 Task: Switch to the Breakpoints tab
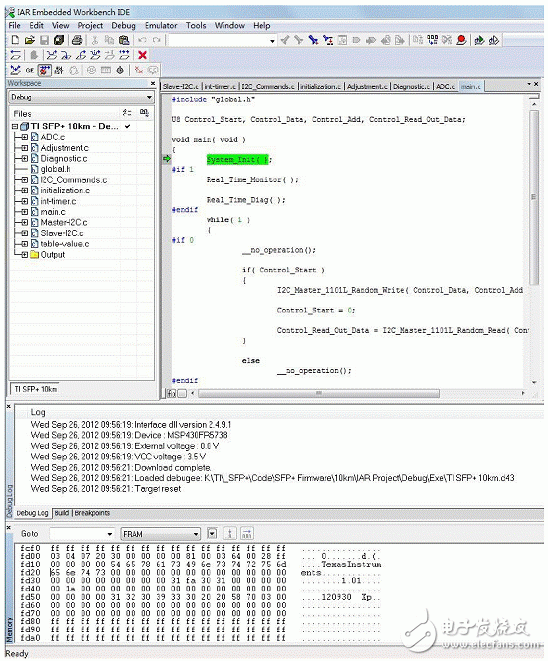pyautogui.click(x=92, y=513)
